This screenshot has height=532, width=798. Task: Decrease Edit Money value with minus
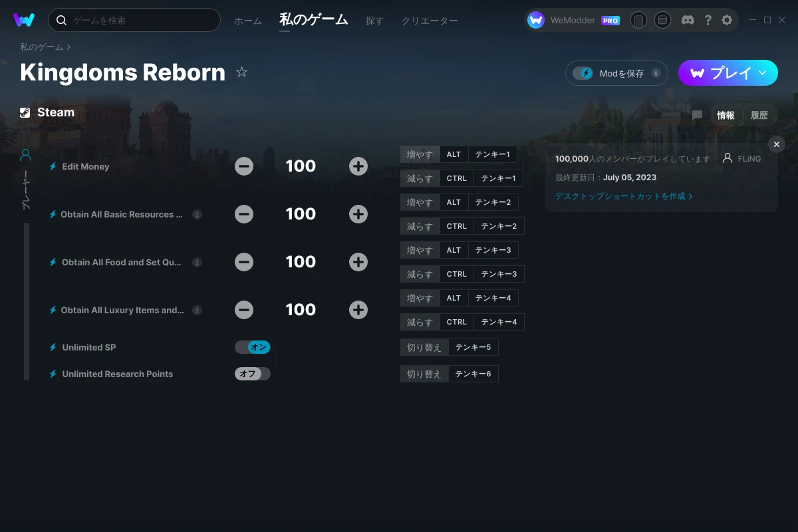244,166
